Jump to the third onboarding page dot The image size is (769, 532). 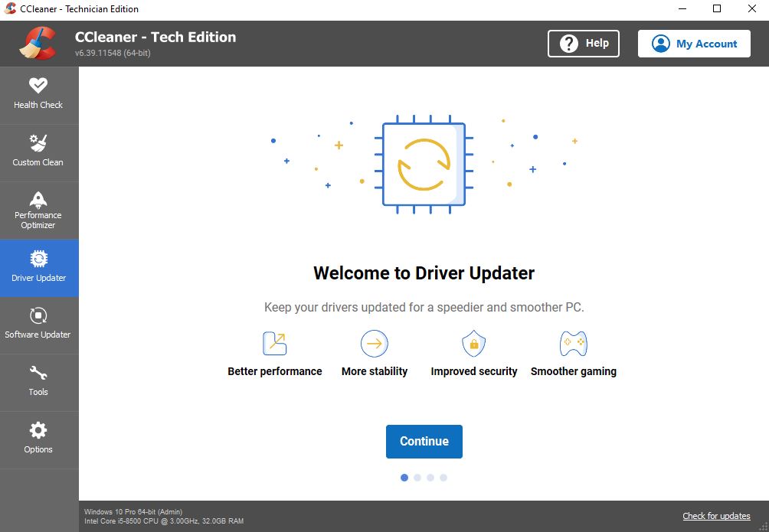[430, 478]
